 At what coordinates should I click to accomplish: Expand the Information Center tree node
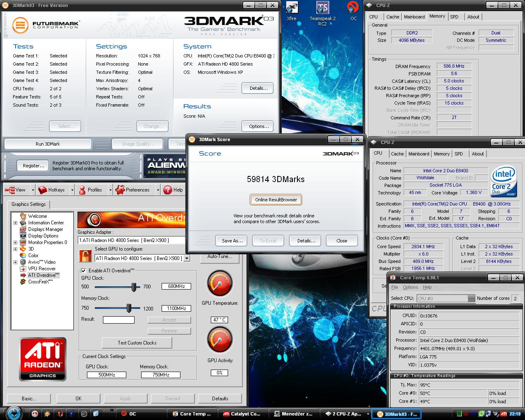point(16,223)
